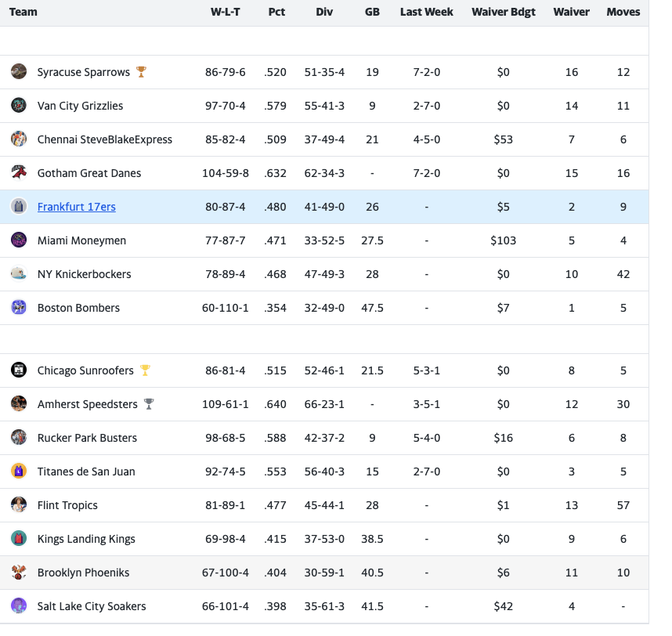Click the Gotham Great Danes team logo
Image resolution: width=672 pixels, height=636 pixels.
coord(19,173)
